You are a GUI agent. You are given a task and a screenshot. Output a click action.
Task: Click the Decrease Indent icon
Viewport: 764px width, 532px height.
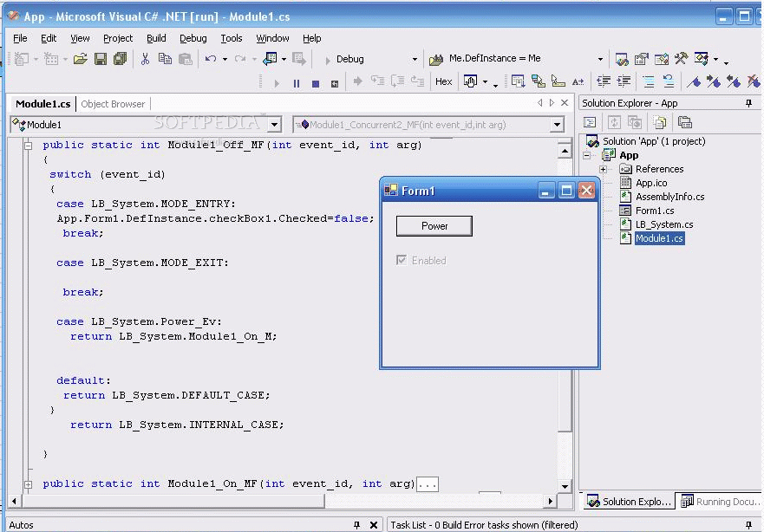click(604, 81)
